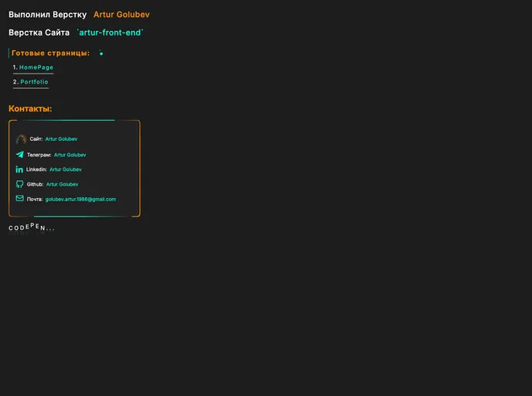Open the Сайт Artur Golubev link

coord(61,138)
